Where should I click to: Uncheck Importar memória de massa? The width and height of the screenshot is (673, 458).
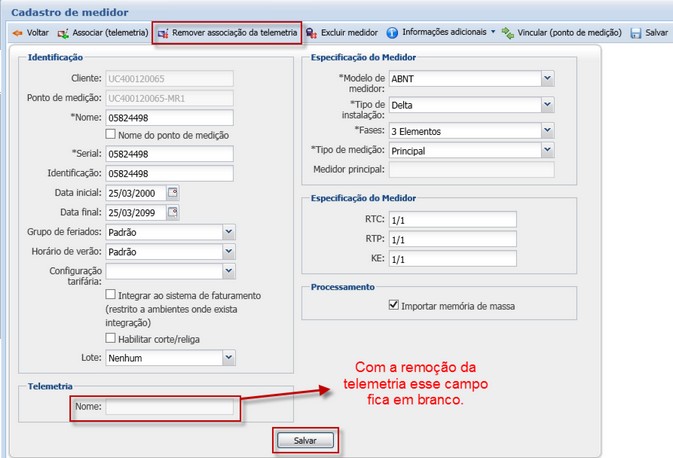tap(394, 305)
